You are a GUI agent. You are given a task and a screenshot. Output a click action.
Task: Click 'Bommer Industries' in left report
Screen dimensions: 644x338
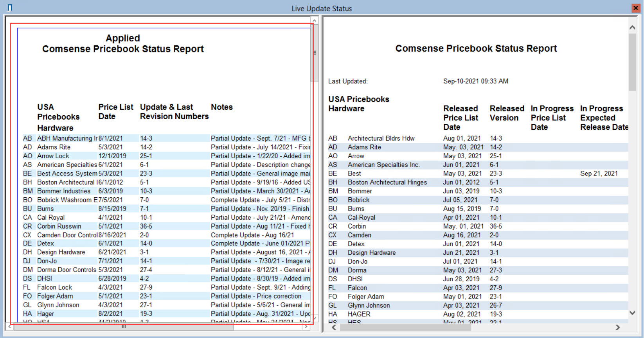(x=64, y=191)
